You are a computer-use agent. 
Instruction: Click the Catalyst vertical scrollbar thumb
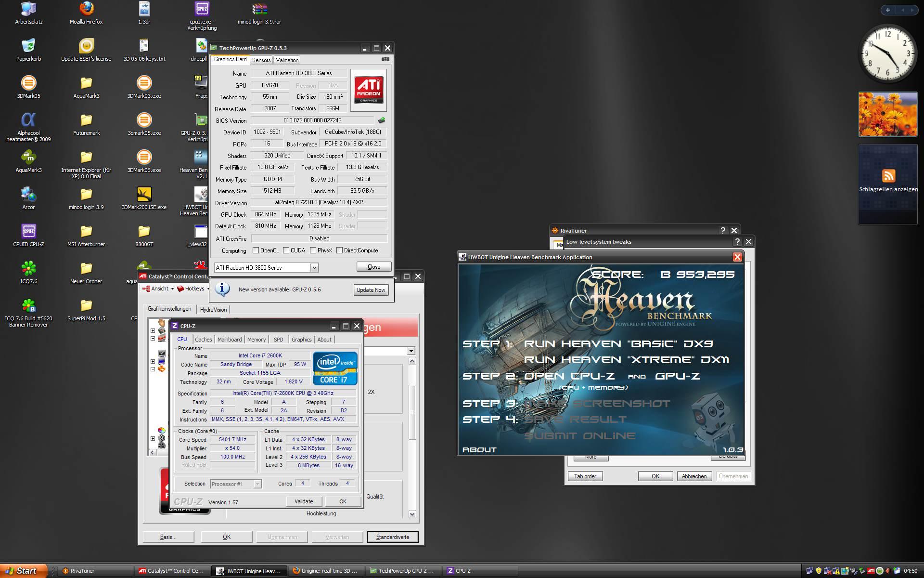click(412, 412)
